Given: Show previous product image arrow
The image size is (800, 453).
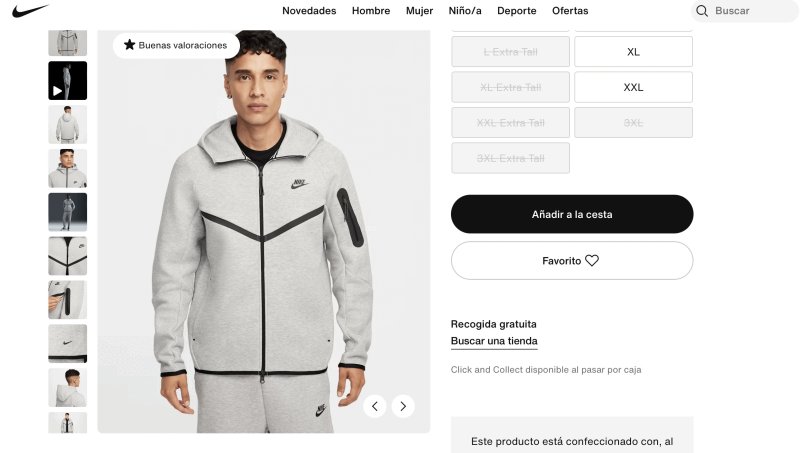Looking at the screenshot, I should [x=375, y=406].
